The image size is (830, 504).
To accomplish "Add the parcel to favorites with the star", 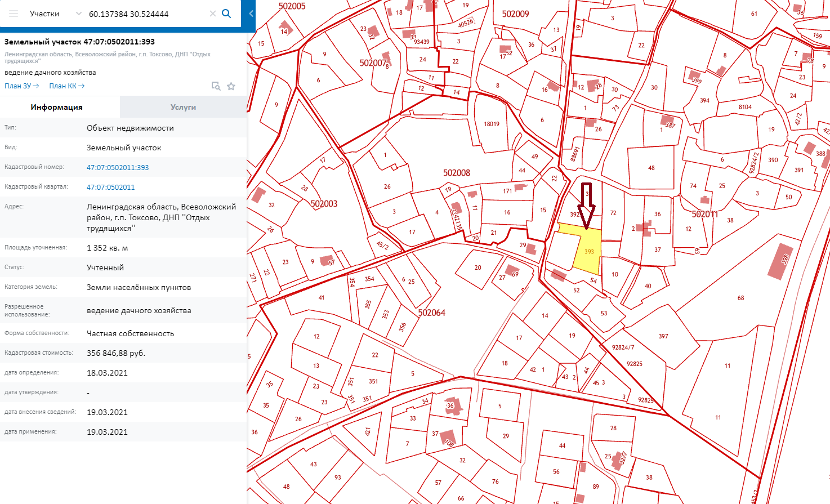I will point(231,86).
